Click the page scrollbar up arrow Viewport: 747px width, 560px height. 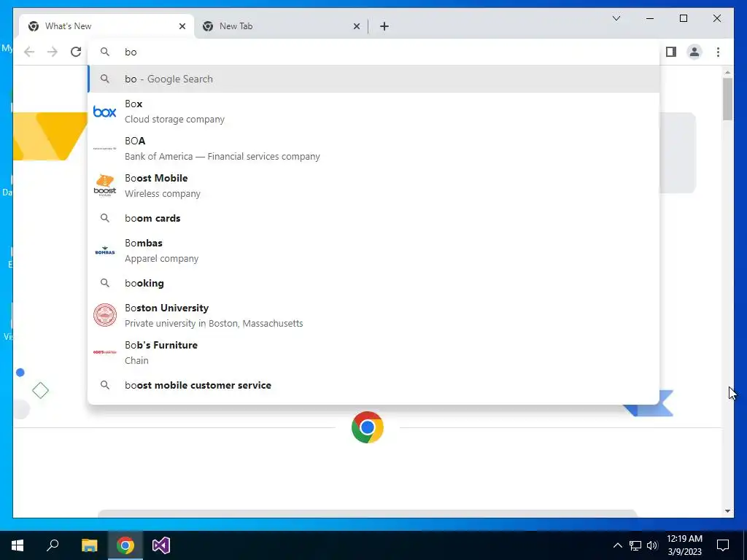point(727,72)
